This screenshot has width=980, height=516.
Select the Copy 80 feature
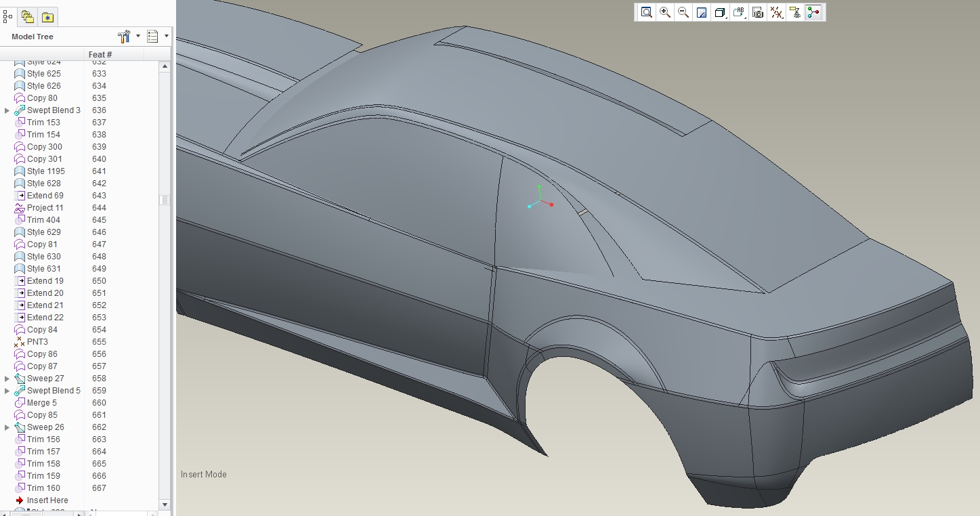(42, 98)
